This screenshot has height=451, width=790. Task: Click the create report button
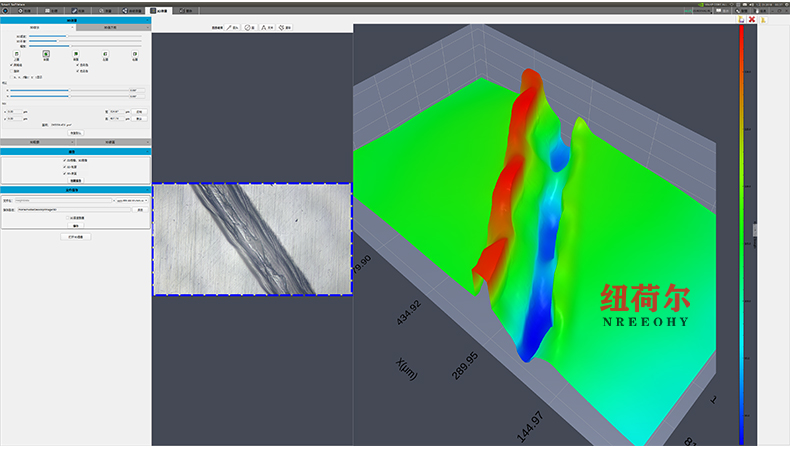tap(76, 180)
